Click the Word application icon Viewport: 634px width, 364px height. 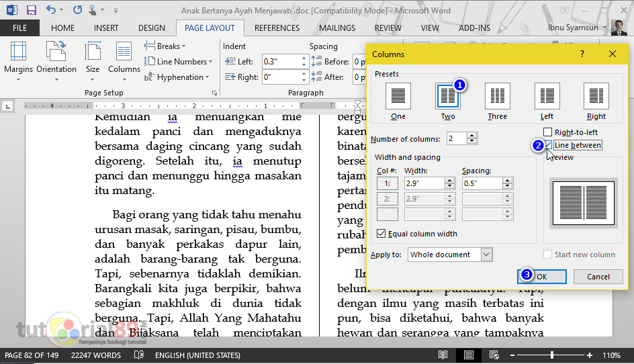point(11,9)
